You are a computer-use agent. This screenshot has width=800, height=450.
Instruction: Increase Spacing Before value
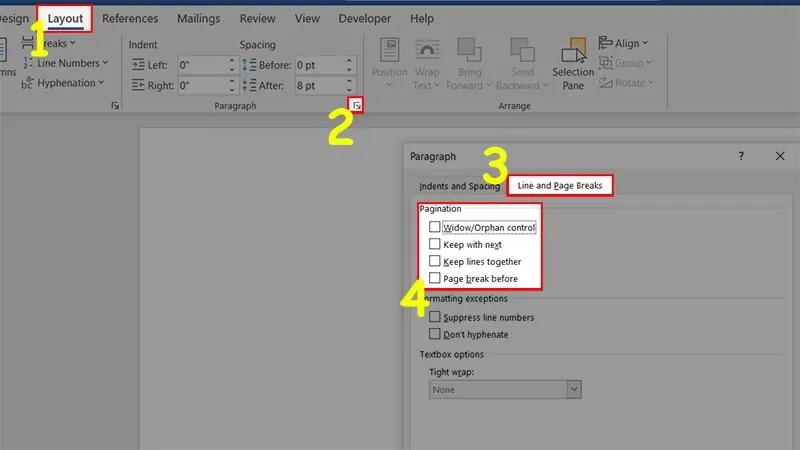click(349, 61)
